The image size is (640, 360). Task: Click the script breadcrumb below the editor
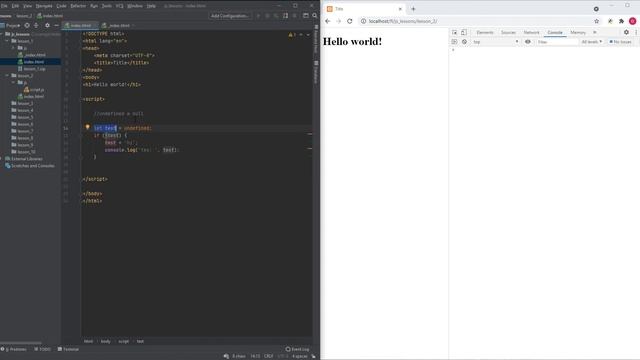pos(123,341)
